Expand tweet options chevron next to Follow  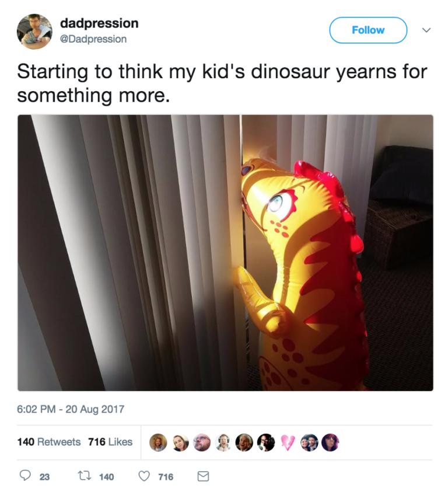coord(426,30)
